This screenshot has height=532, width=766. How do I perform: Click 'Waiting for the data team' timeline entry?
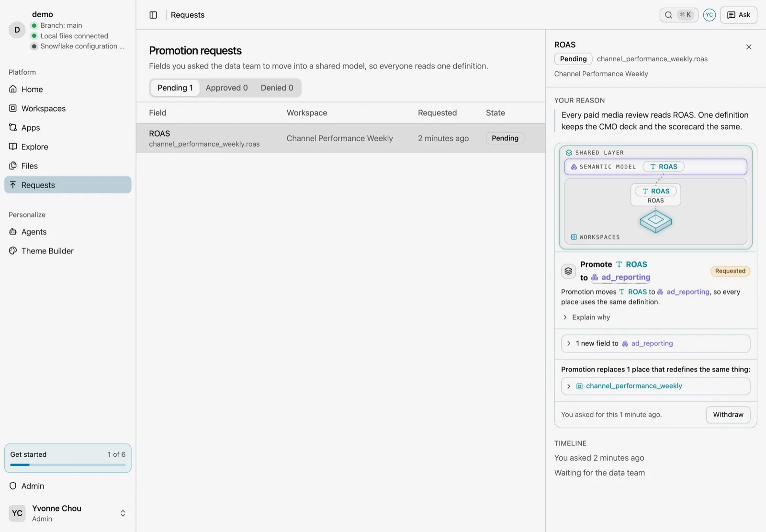pos(599,473)
